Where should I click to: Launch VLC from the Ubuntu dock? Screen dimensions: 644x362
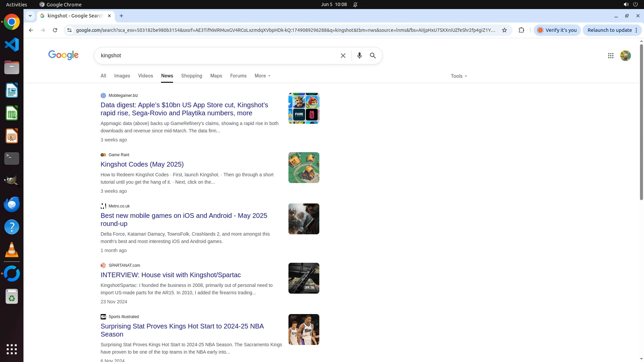point(12,250)
